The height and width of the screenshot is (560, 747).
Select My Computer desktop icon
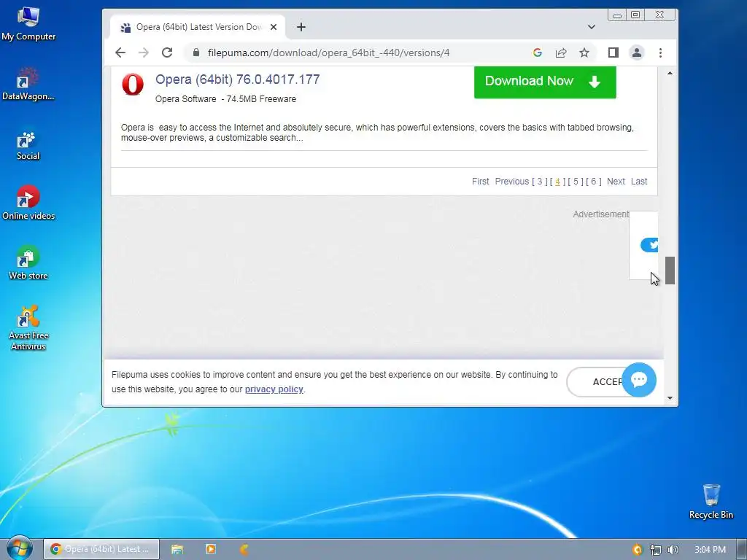(x=28, y=24)
